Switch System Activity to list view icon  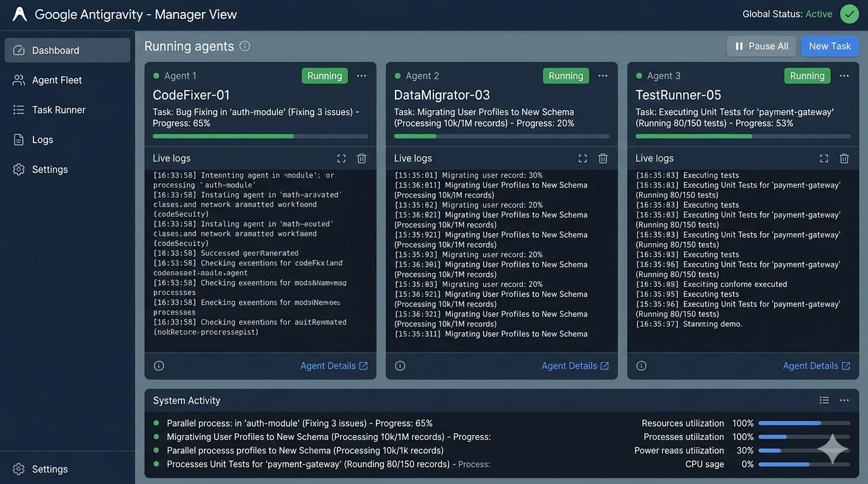[824, 400]
